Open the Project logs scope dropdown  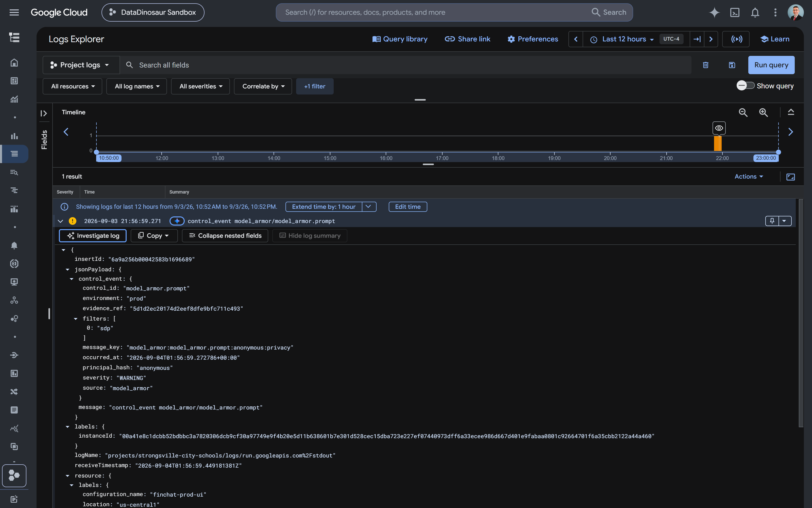(81, 65)
